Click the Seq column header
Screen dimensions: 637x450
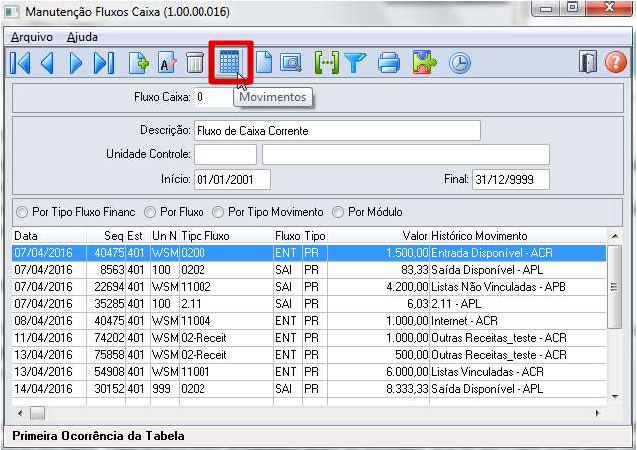(106, 236)
